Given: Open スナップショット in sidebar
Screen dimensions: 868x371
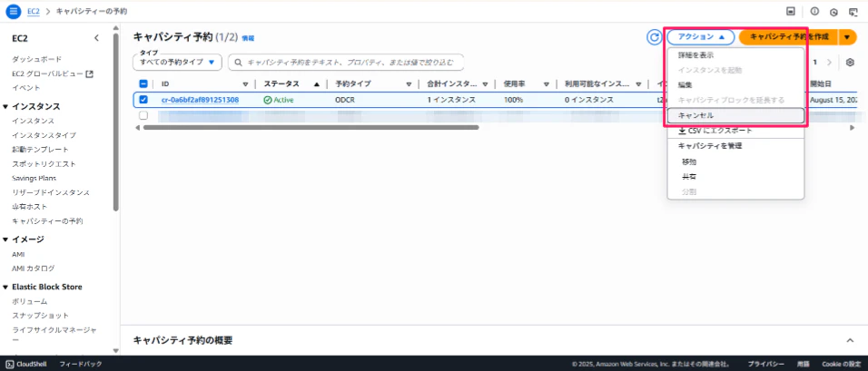Looking at the screenshot, I should pos(41,316).
